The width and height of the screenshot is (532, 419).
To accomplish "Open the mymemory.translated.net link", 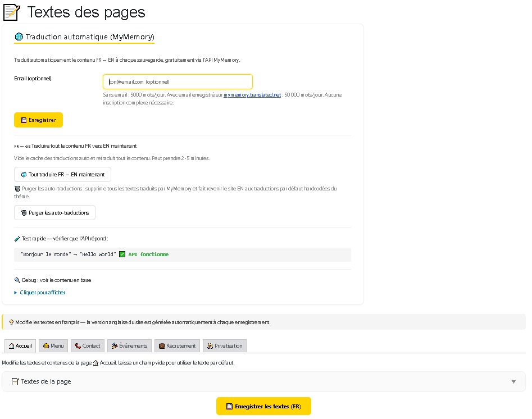I will point(252,95).
